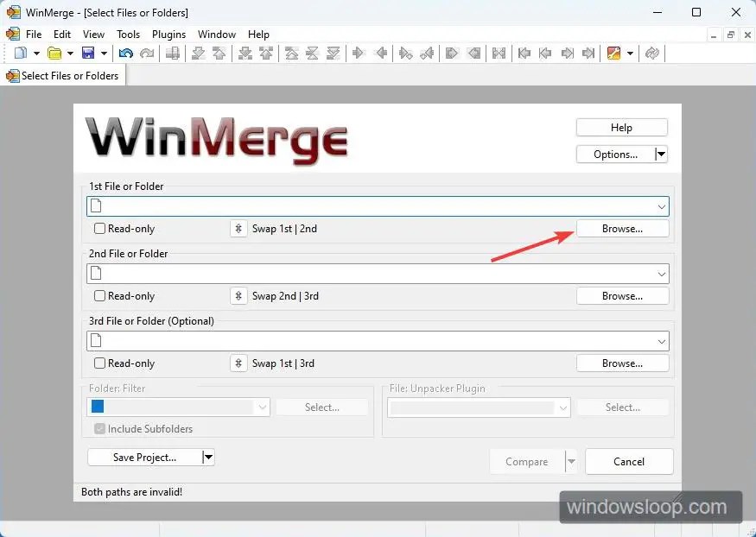The image size is (756, 537).
Task: Click Browse... for 3rd File or Folder
Action: coord(622,363)
